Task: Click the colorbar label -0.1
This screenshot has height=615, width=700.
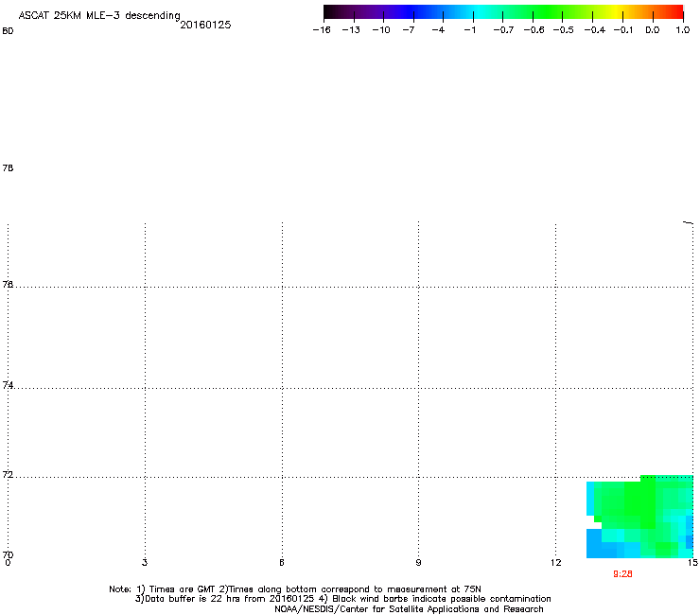Action: coord(623,30)
